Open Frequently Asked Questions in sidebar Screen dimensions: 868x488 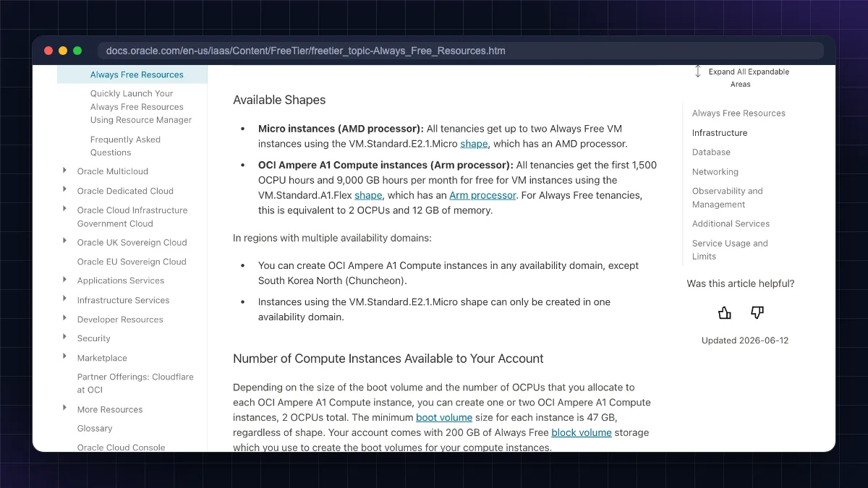[125, 146]
